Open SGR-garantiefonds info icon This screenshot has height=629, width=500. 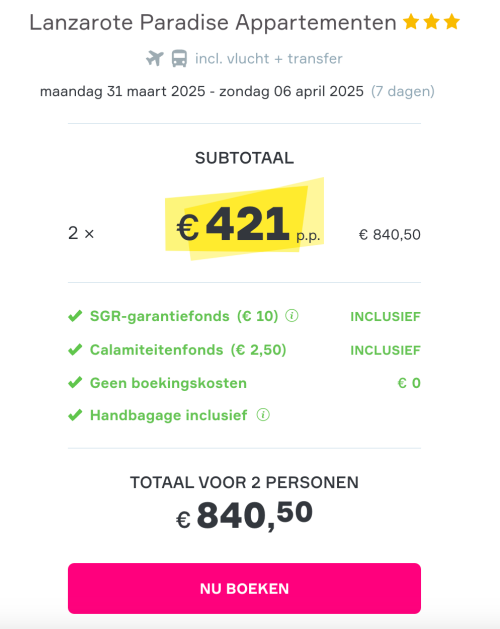[x=292, y=316]
